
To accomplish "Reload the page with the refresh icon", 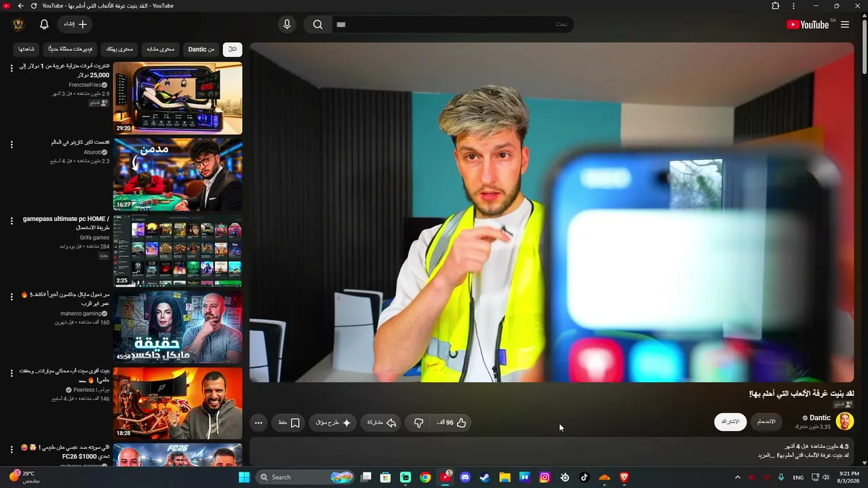I will coord(34,6).
